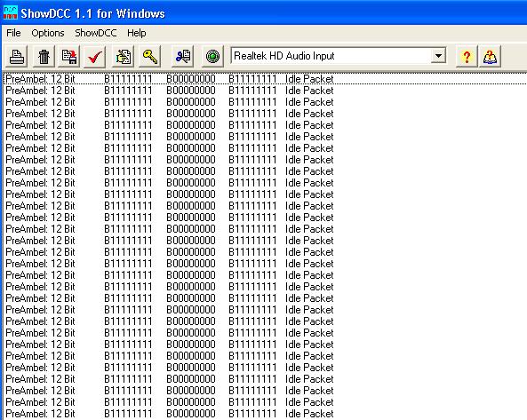Save the log with the floppy disk icon

pos(69,57)
